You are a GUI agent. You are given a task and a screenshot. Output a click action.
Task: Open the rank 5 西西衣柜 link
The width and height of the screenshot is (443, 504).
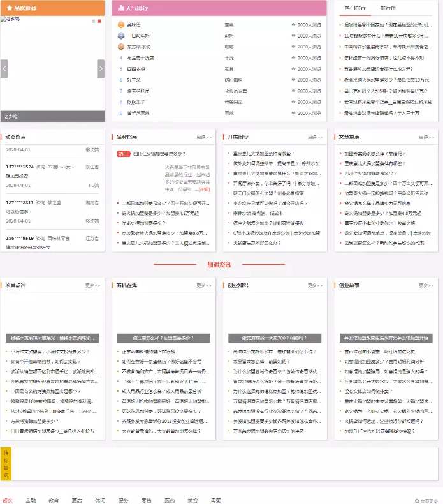[136, 69]
